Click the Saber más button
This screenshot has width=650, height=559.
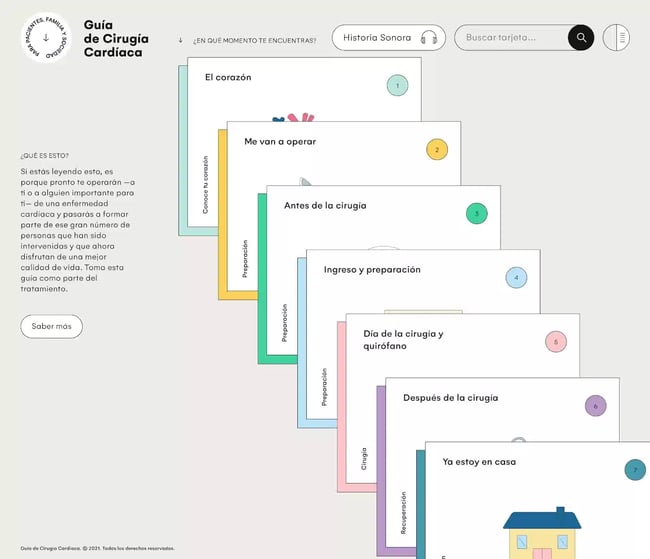51,326
